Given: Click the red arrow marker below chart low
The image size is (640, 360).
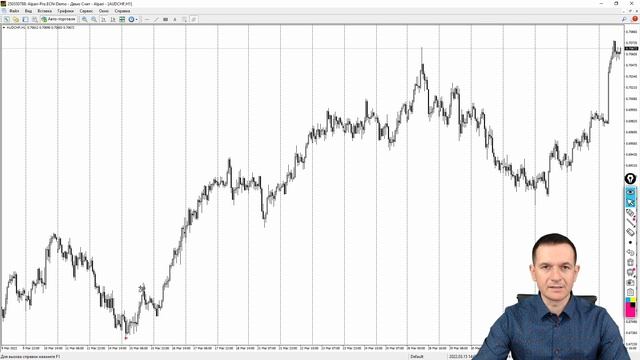Looking at the screenshot, I should [126, 338].
